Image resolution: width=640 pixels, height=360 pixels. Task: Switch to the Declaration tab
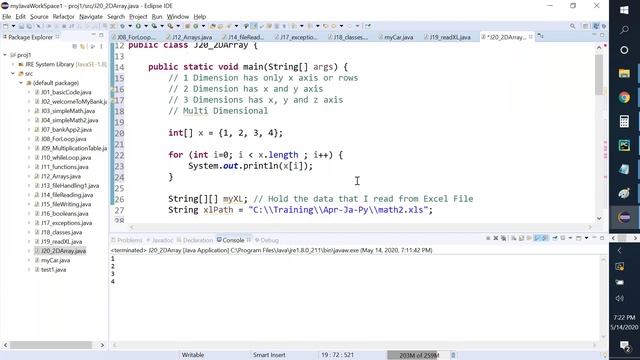pos(195,240)
